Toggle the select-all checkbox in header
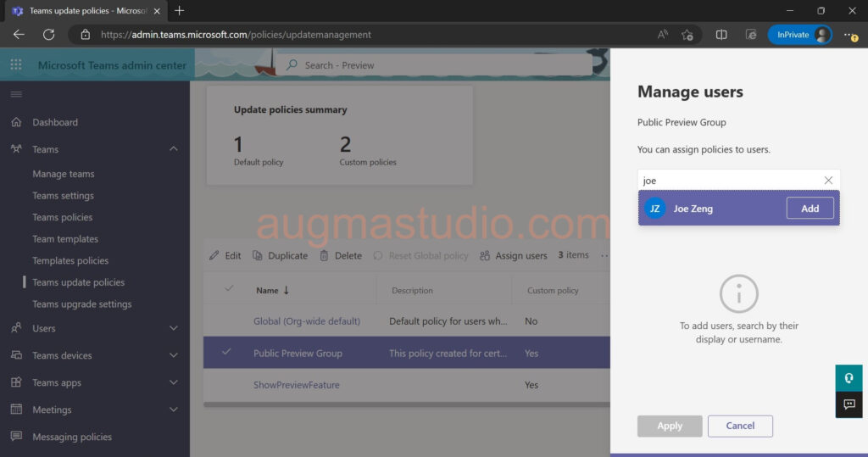Image resolution: width=868 pixels, height=457 pixels. 228,289
